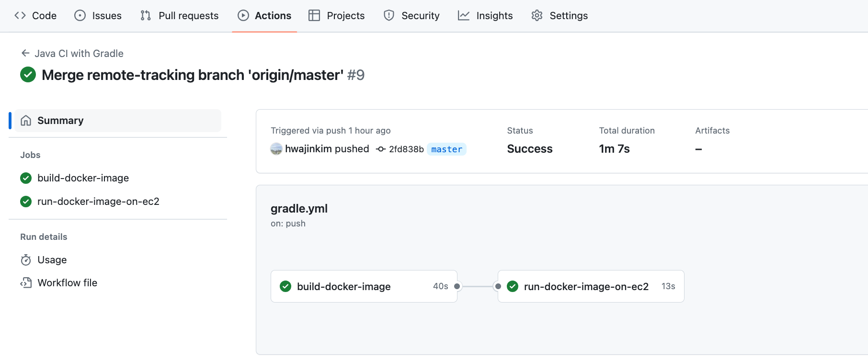868x360 pixels.
Task: Click 'Triggered via push 1 hour ago' text
Action: click(x=331, y=131)
